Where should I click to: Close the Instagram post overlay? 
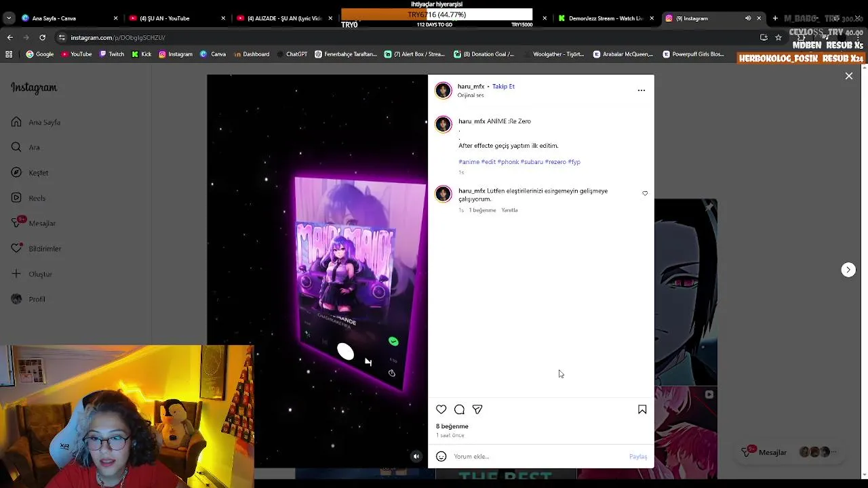pyautogui.click(x=849, y=76)
